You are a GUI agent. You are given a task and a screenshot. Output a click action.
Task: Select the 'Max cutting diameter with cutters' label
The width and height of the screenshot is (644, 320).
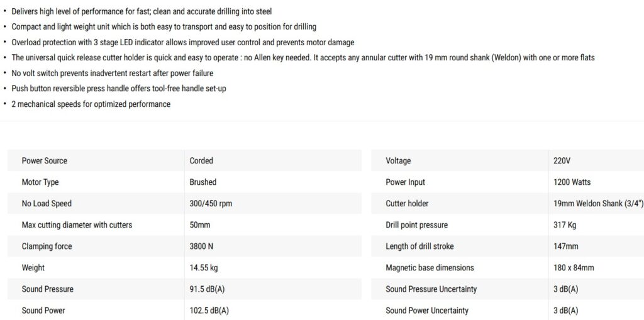77,225
